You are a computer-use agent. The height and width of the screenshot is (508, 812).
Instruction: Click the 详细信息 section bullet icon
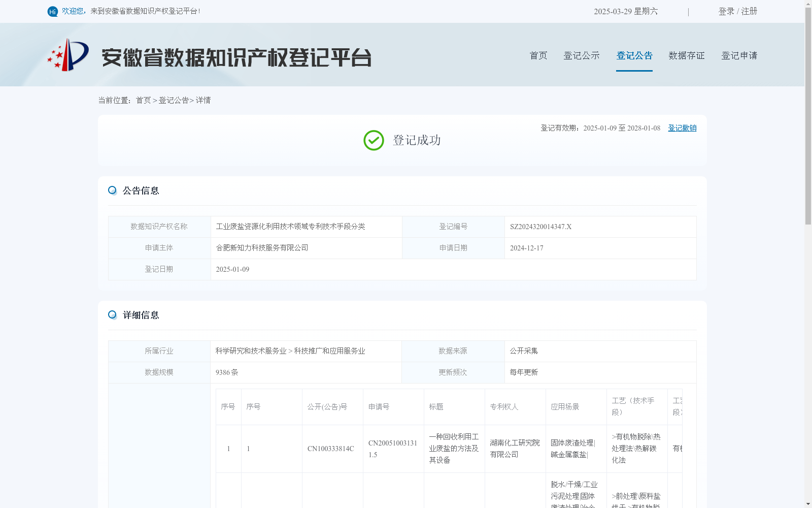coord(113,315)
